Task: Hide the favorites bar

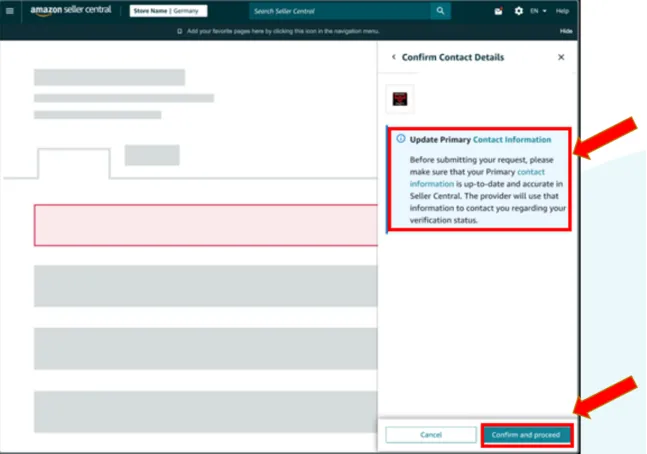Action: tap(566, 31)
